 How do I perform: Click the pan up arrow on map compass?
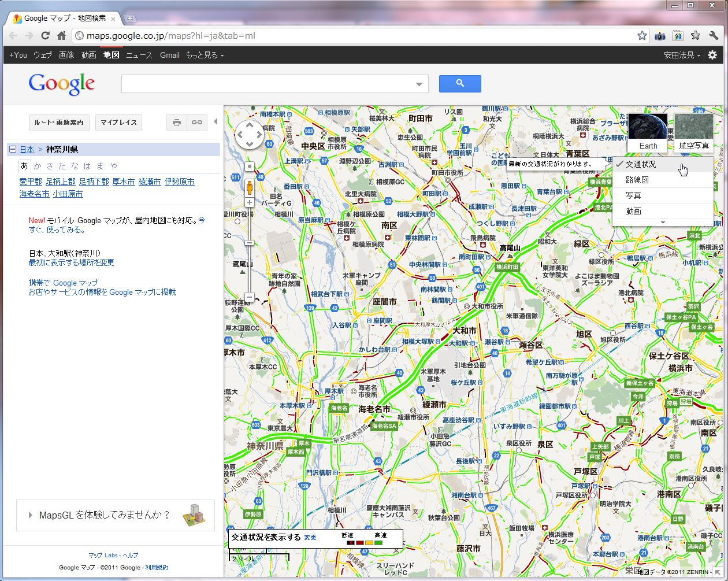point(250,126)
